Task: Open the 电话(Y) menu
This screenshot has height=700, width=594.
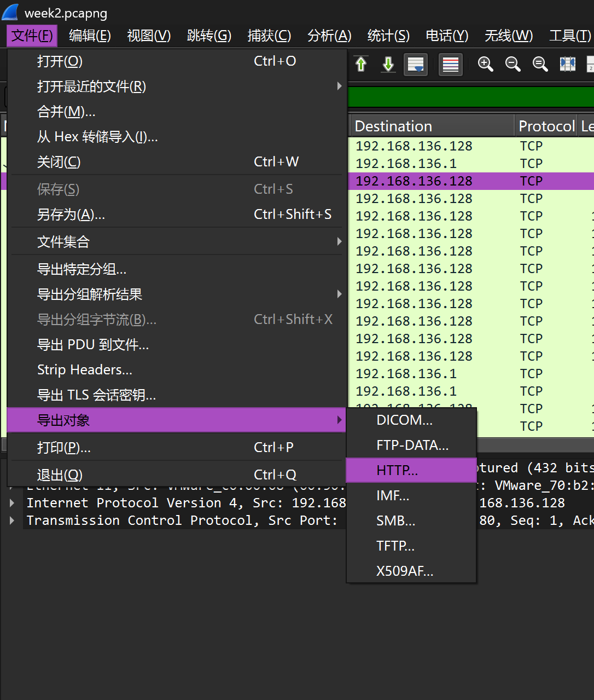Action: click(447, 36)
